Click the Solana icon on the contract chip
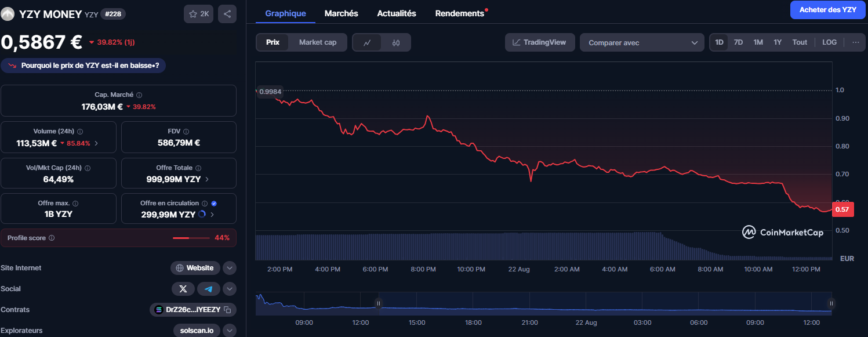Viewport: 868px width, 337px height. 159,310
